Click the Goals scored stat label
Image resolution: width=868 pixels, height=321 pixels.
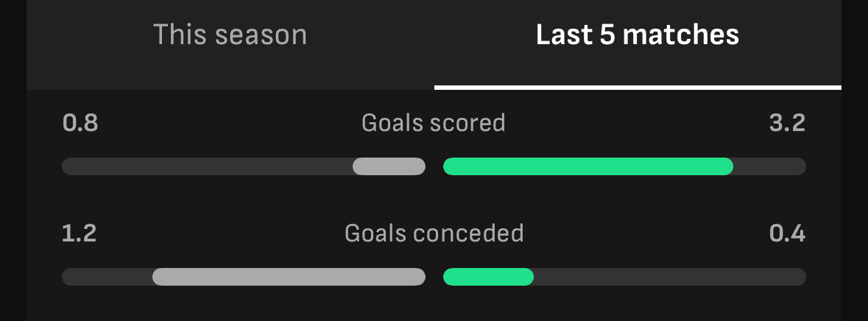coord(434,122)
